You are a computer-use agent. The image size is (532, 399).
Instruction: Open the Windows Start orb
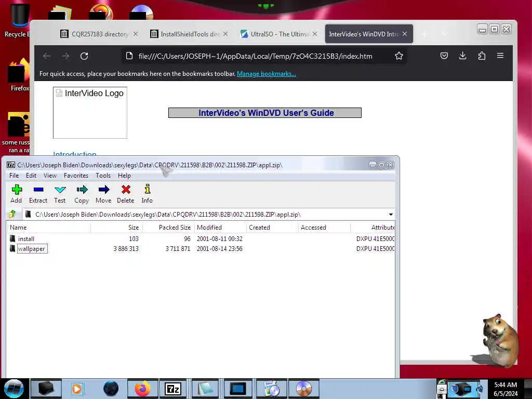coord(14,389)
